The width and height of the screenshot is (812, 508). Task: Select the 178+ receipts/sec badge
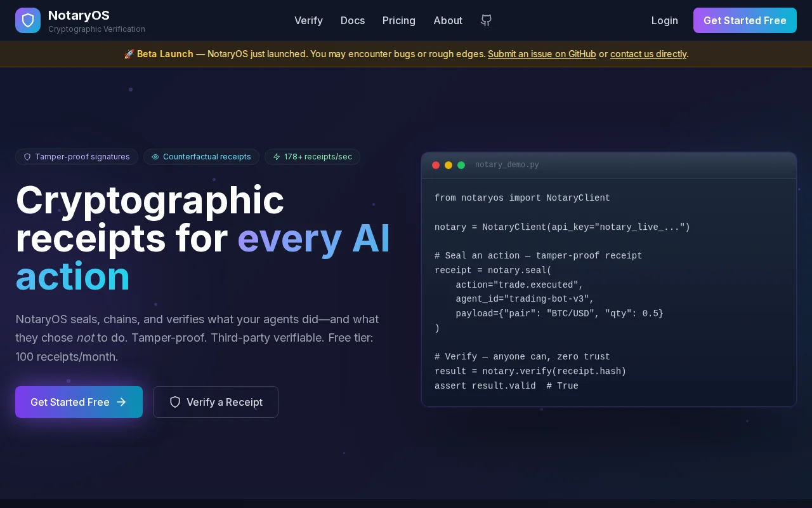312,157
